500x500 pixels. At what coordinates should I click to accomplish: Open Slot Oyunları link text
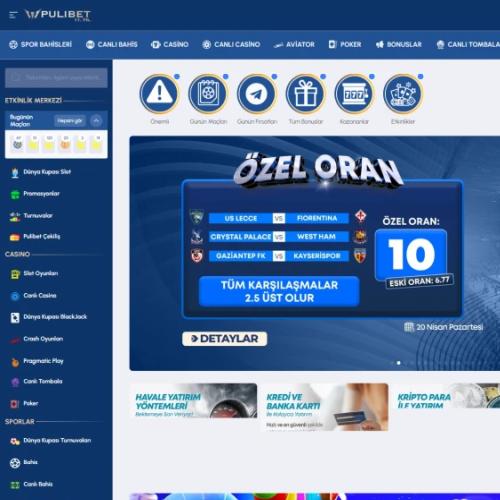point(41,273)
